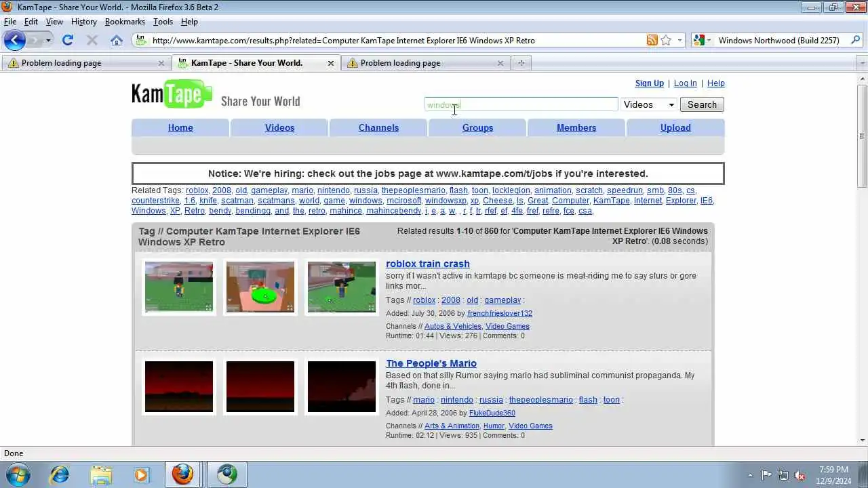Click the globe application icon in taskbar
This screenshot has height=488, width=868.
coord(226,474)
